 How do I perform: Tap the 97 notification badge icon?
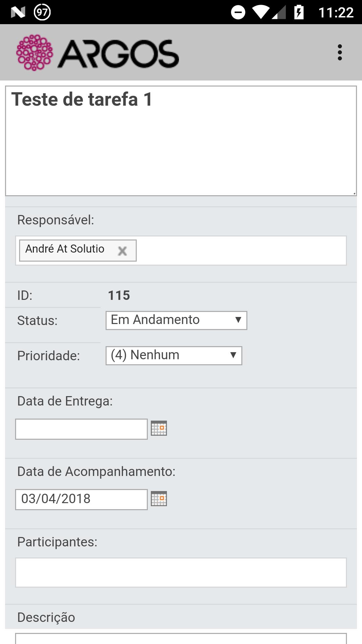coord(42,12)
